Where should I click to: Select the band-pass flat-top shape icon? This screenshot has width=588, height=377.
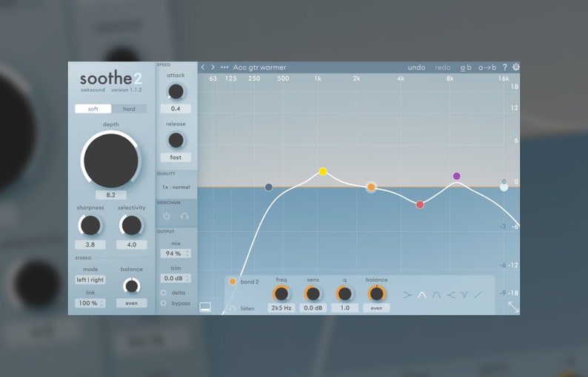[436, 296]
